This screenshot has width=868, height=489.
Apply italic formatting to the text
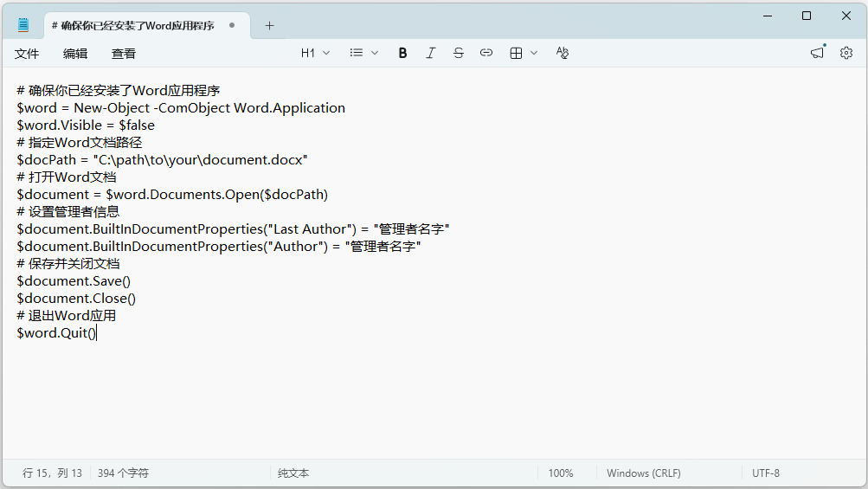430,53
